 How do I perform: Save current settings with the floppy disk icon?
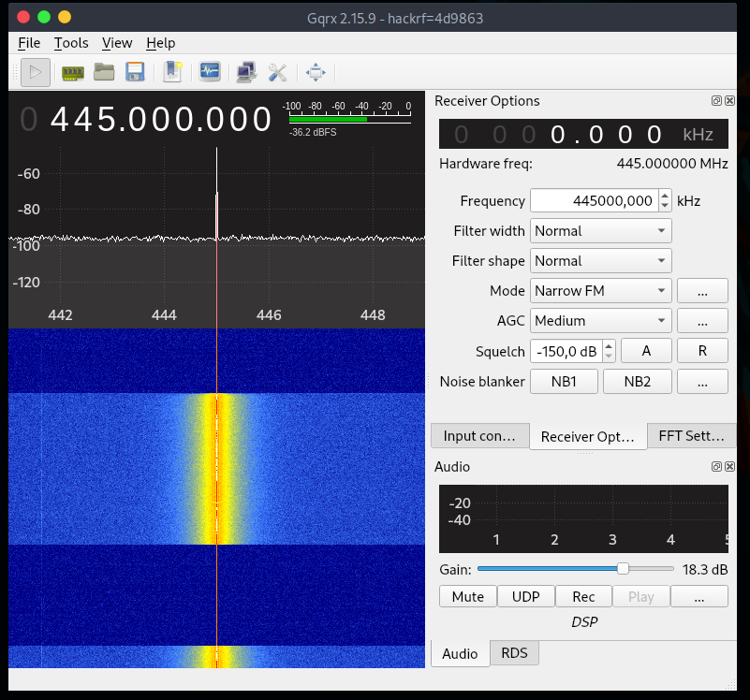tap(135, 72)
